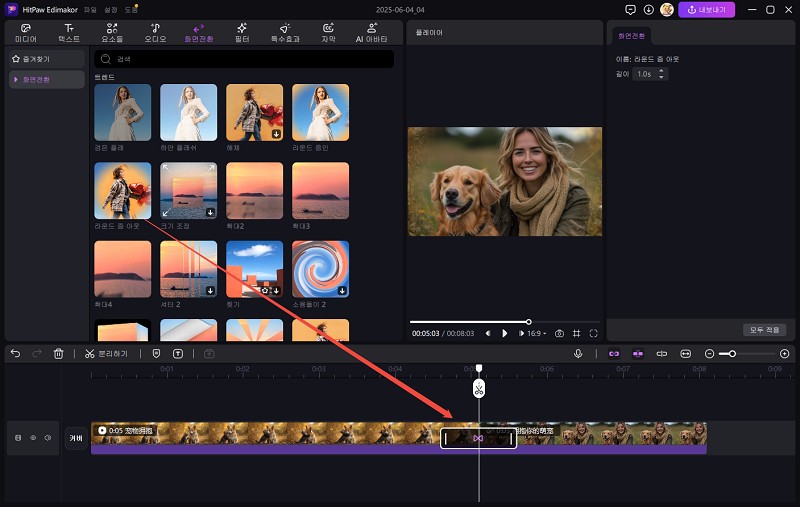Click the 1.0s duration value field
The height and width of the screenshot is (507, 800).
tap(644, 74)
